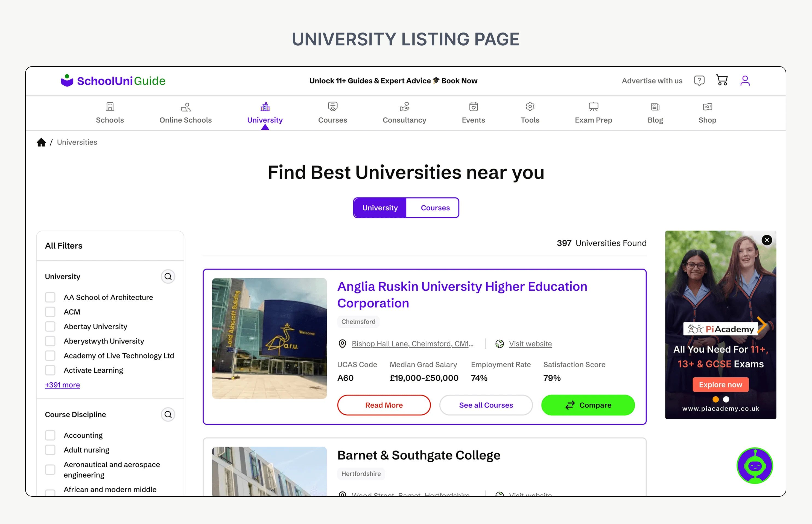Click the green Compare button
The height and width of the screenshot is (524, 812).
pyautogui.click(x=588, y=405)
